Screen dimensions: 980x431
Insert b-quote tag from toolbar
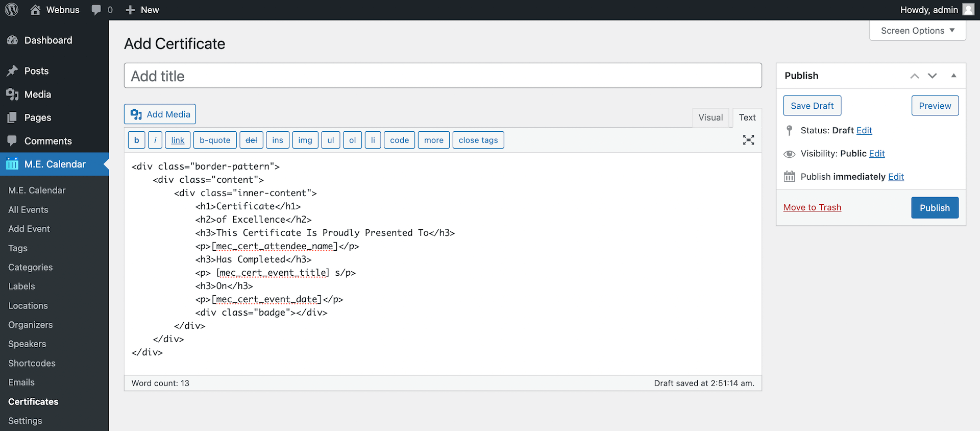pyautogui.click(x=215, y=140)
